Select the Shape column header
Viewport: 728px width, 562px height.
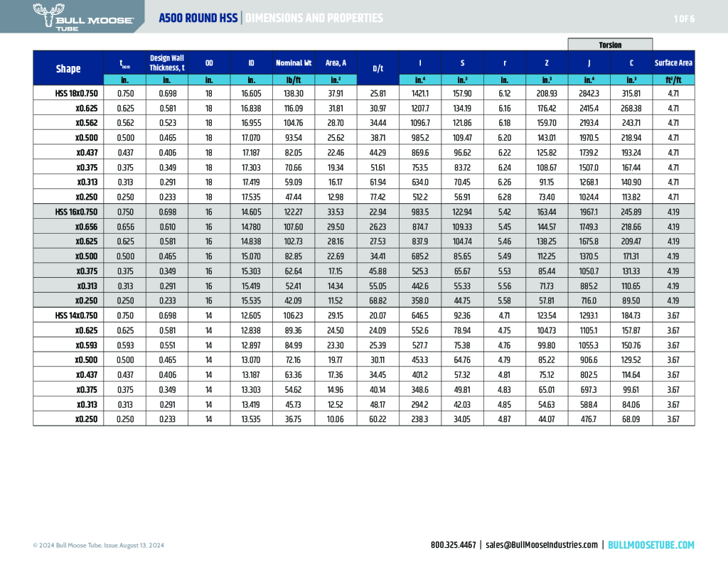tap(68, 68)
